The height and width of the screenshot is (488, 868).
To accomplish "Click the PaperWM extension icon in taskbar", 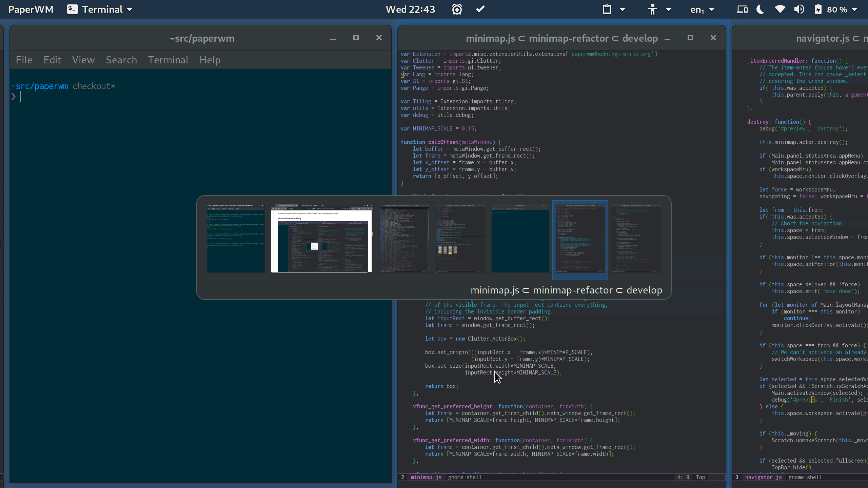I will click(31, 9).
